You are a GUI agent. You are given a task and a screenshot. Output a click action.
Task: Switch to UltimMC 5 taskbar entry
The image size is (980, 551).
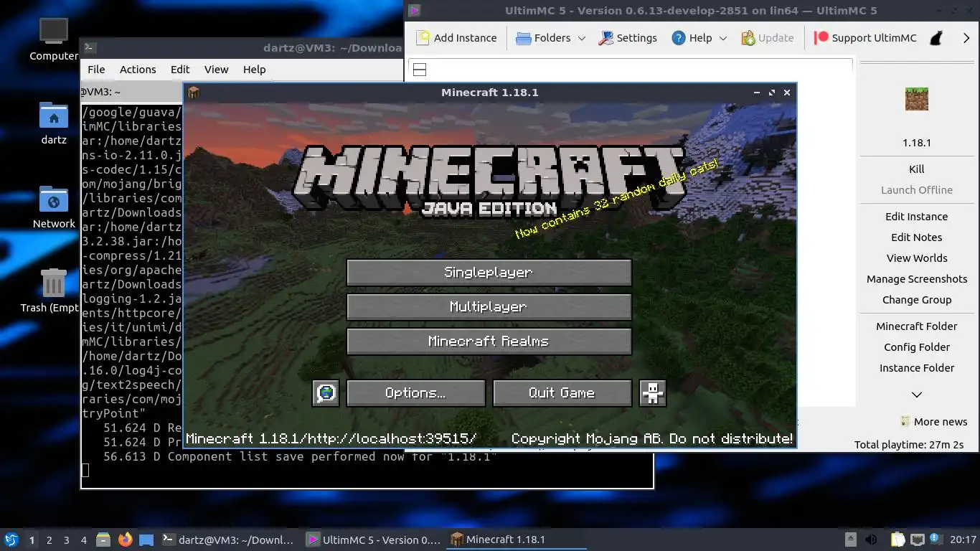pos(374,540)
